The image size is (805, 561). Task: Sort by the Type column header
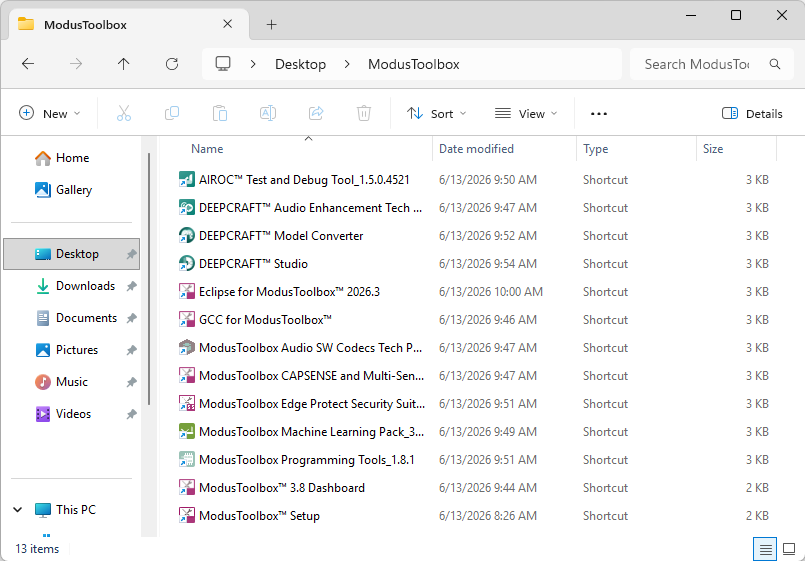pos(596,149)
